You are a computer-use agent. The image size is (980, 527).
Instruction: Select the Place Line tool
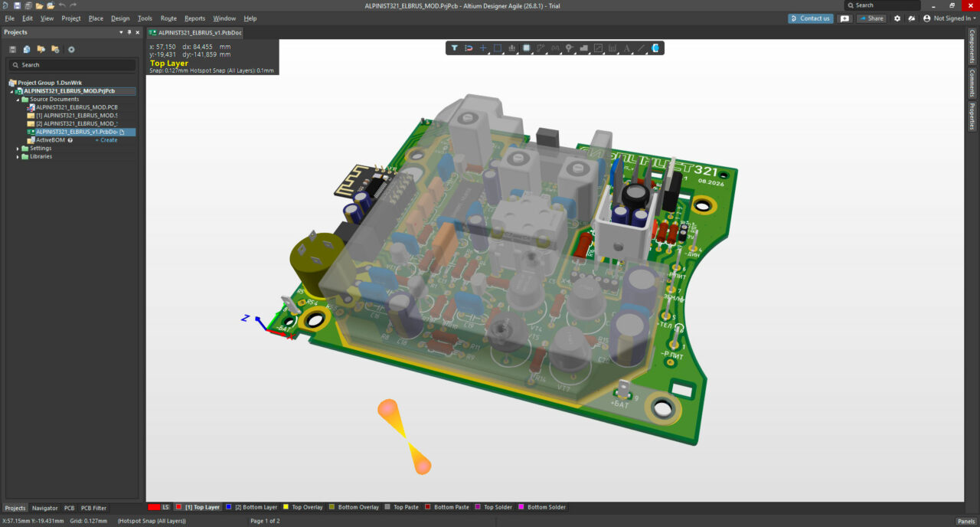tap(641, 47)
